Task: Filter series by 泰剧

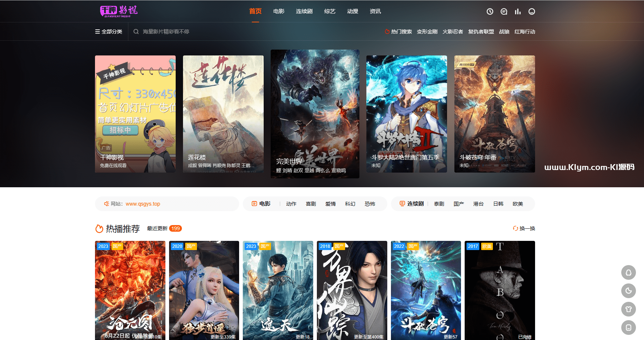Action: point(439,204)
